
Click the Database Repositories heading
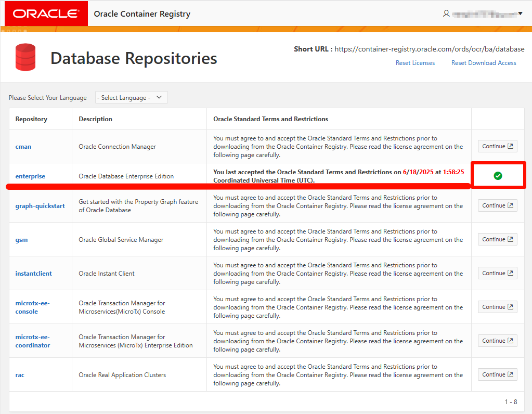pos(134,58)
